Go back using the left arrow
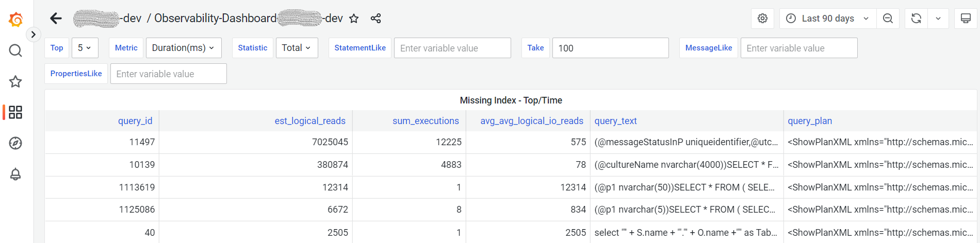This screenshot has width=980, height=243. point(56,19)
